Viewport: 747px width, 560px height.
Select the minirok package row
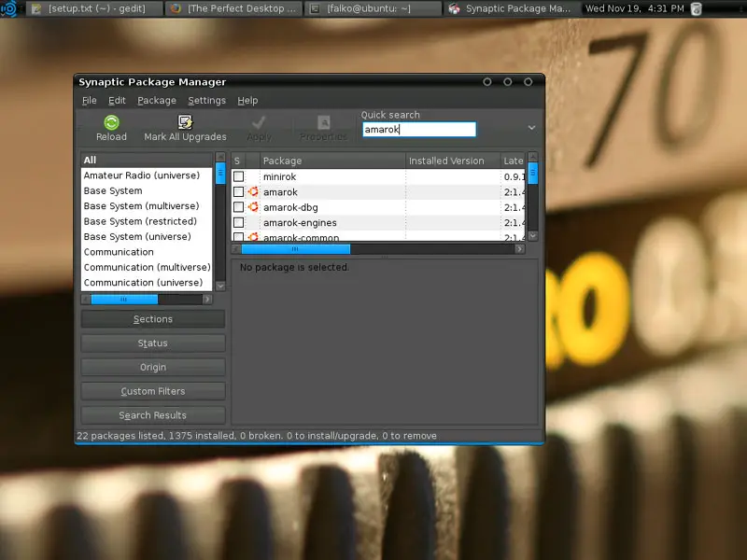pos(378,176)
